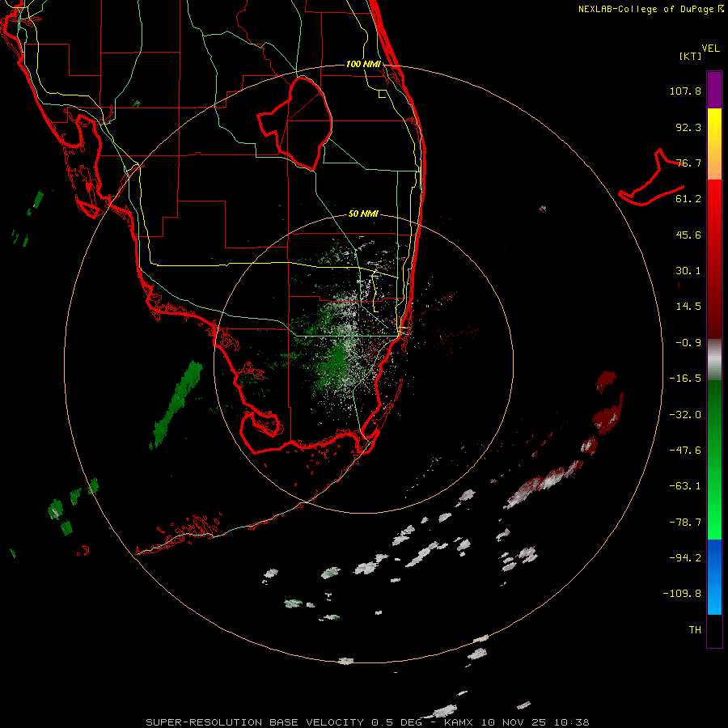Select the 92.3 legend value
This screenshot has height=728, width=728.
tap(688, 127)
